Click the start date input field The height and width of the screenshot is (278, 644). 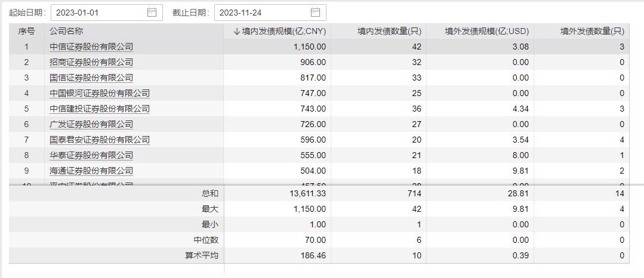[98, 12]
